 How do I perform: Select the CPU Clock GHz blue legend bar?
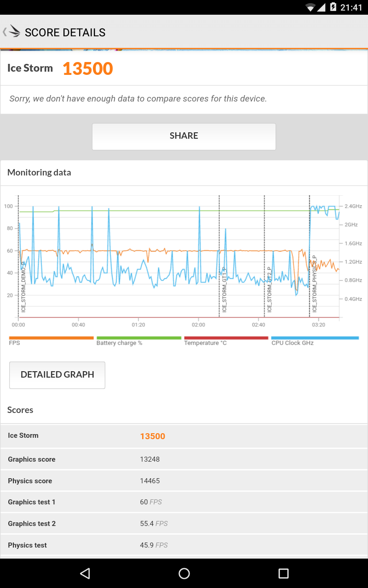pos(315,338)
